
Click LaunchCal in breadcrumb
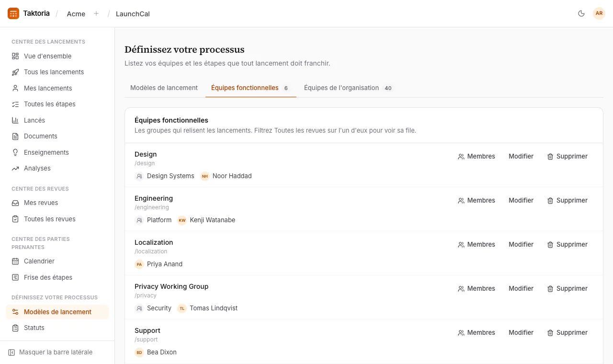coord(133,14)
